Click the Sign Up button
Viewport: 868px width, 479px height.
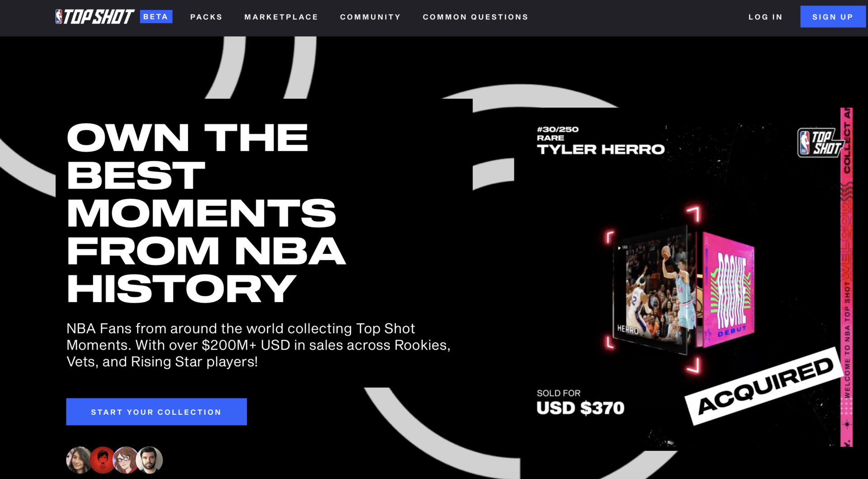(833, 17)
